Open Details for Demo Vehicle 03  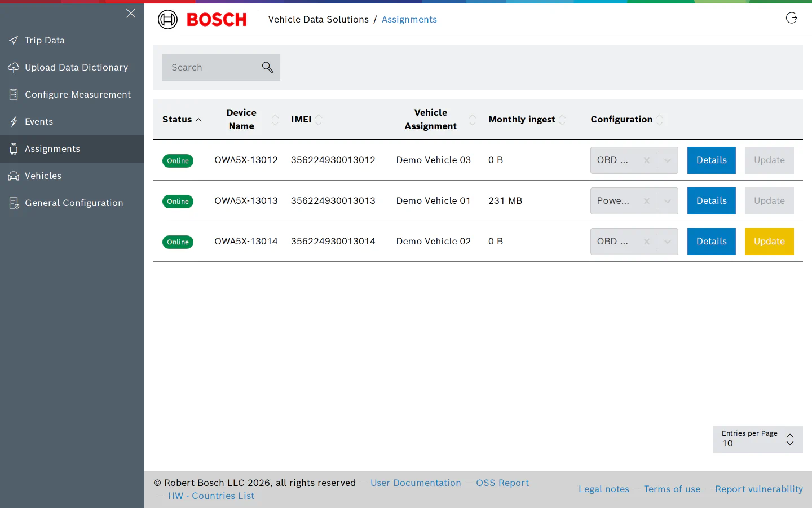(x=712, y=160)
